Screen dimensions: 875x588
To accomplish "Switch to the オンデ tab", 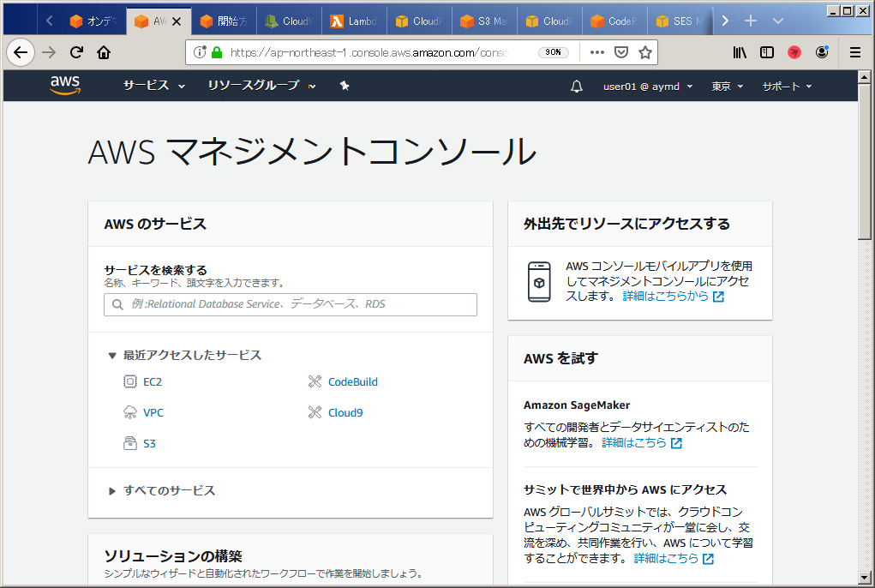I will point(93,21).
